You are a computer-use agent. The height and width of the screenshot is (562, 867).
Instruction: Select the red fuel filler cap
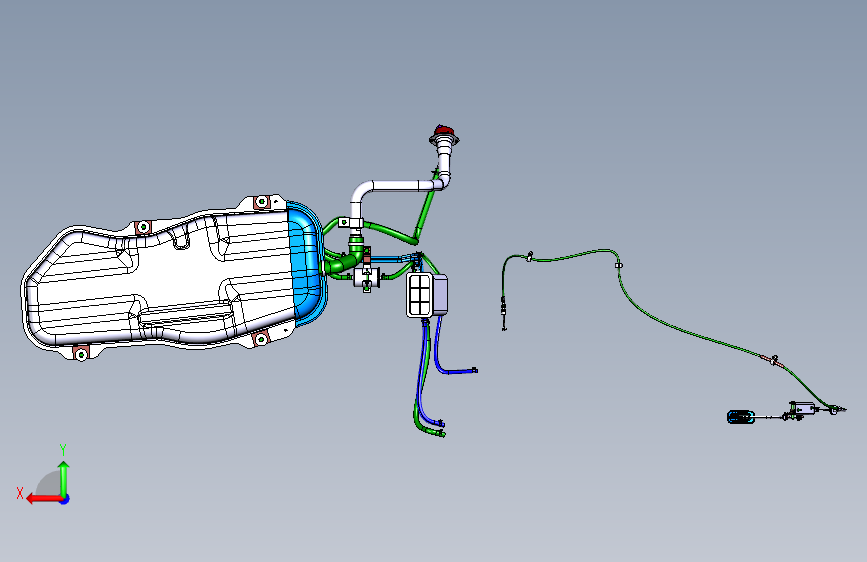point(445,132)
